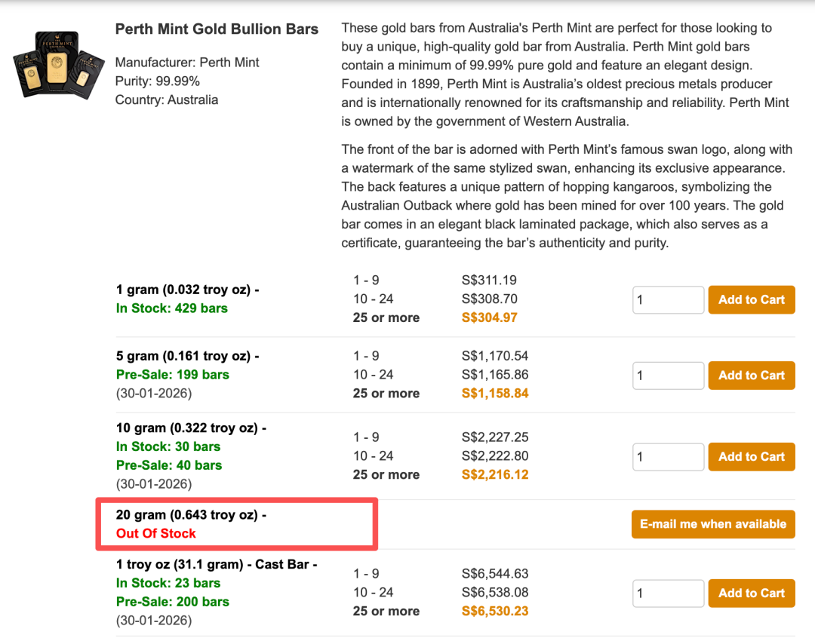Screen dimensions: 815x644
Task: Click the 5 gram (0.161 troy oz) label
Action: (187, 356)
